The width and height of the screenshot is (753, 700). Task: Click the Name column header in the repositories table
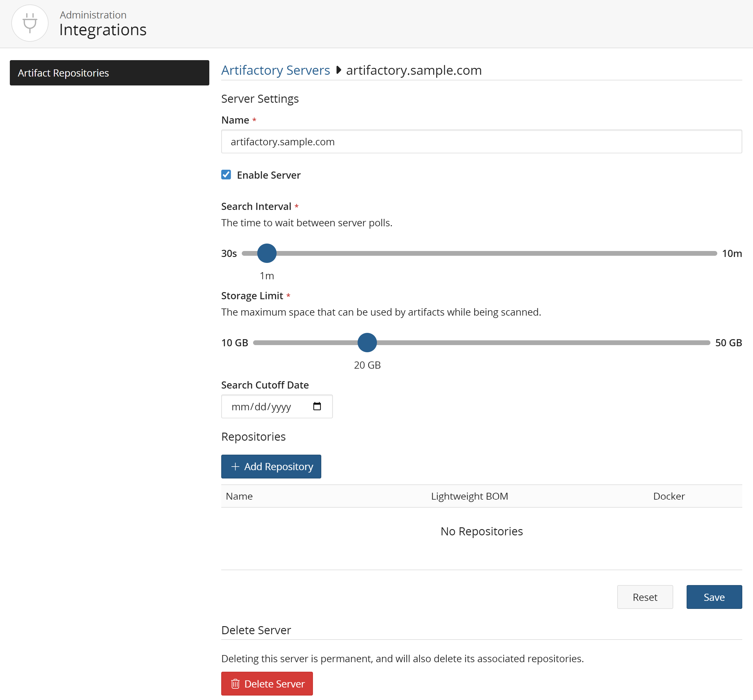tap(239, 496)
